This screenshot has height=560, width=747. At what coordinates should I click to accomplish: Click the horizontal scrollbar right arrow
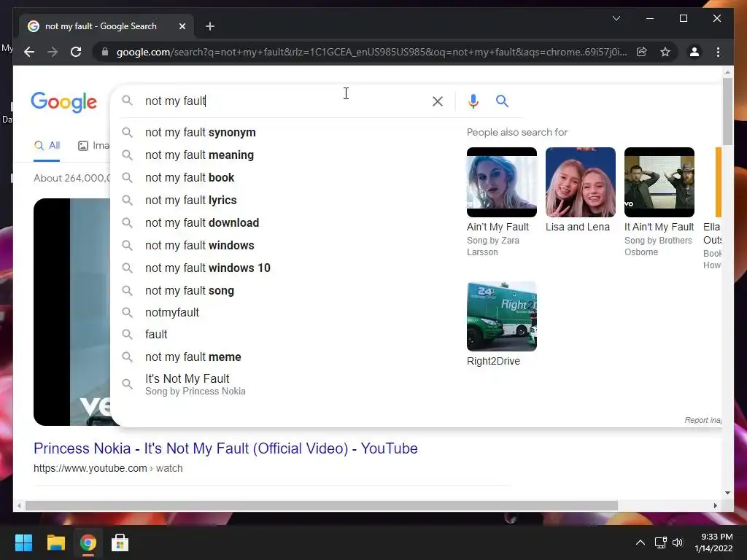click(x=715, y=506)
